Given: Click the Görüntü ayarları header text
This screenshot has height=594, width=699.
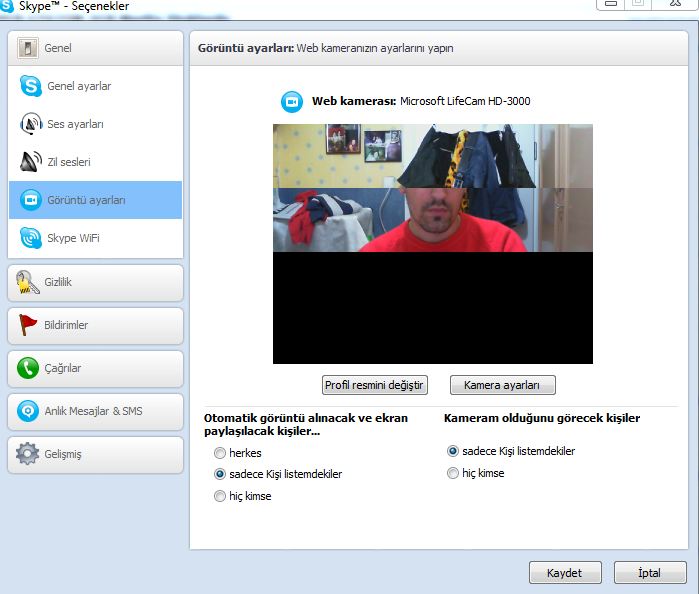Looking at the screenshot, I should point(246,48).
